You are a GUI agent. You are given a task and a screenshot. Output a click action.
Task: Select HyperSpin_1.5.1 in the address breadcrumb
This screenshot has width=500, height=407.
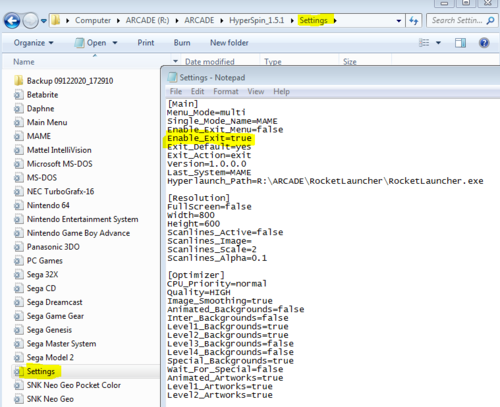256,21
